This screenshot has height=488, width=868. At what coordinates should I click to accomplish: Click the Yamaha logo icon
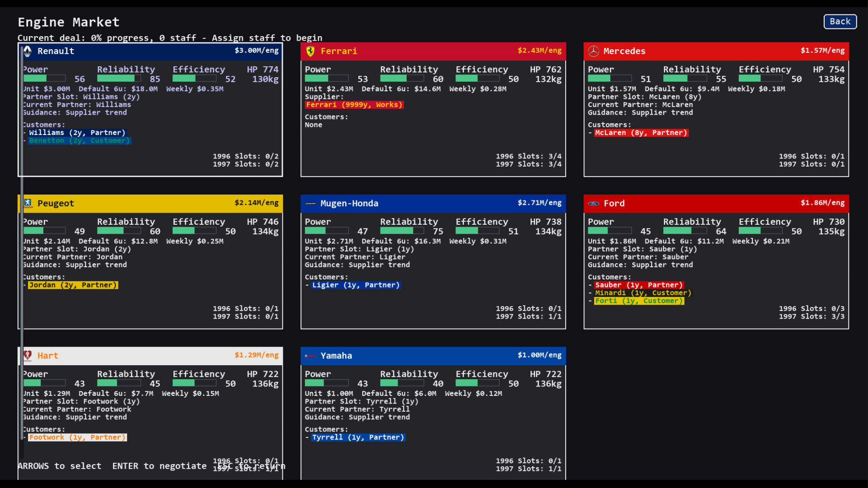310,356
